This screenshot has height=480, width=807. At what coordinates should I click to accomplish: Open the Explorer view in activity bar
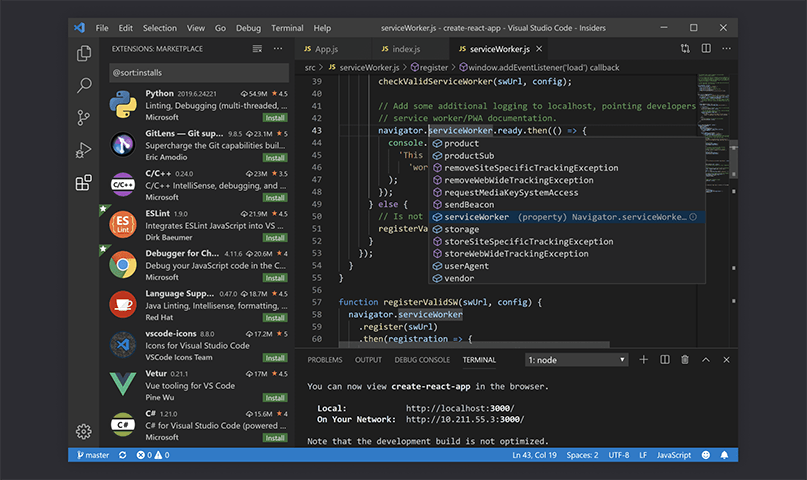pyautogui.click(x=84, y=53)
